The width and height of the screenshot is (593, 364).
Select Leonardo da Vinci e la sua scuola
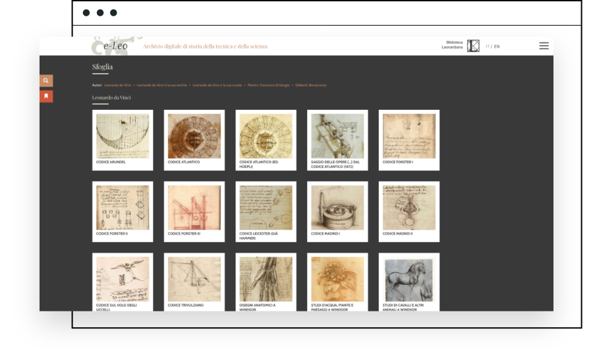pos(217,85)
